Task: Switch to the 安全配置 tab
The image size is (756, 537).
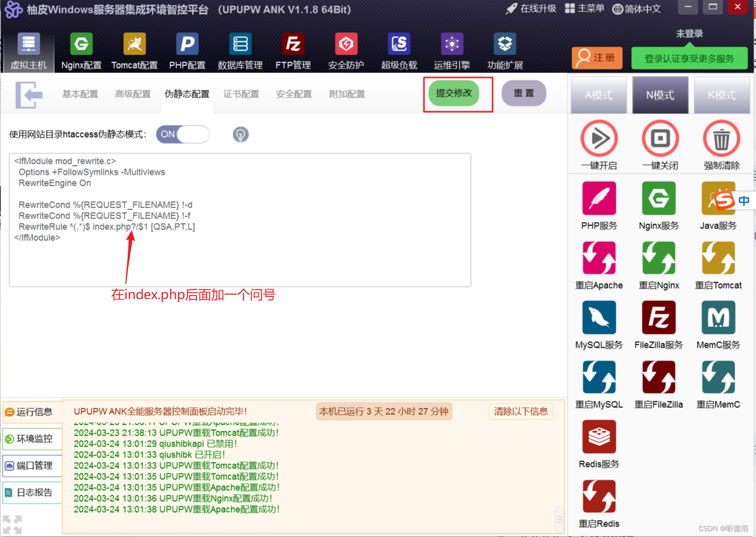Action: click(294, 94)
